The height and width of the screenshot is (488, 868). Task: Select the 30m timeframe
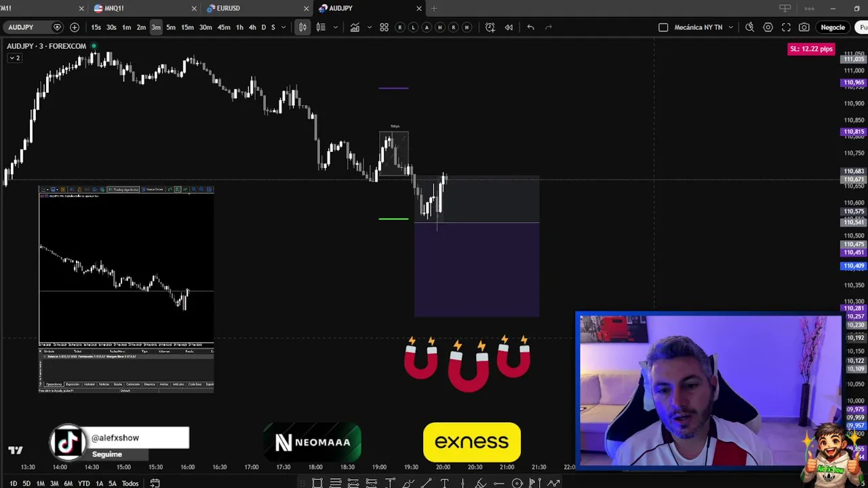point(205,27)
